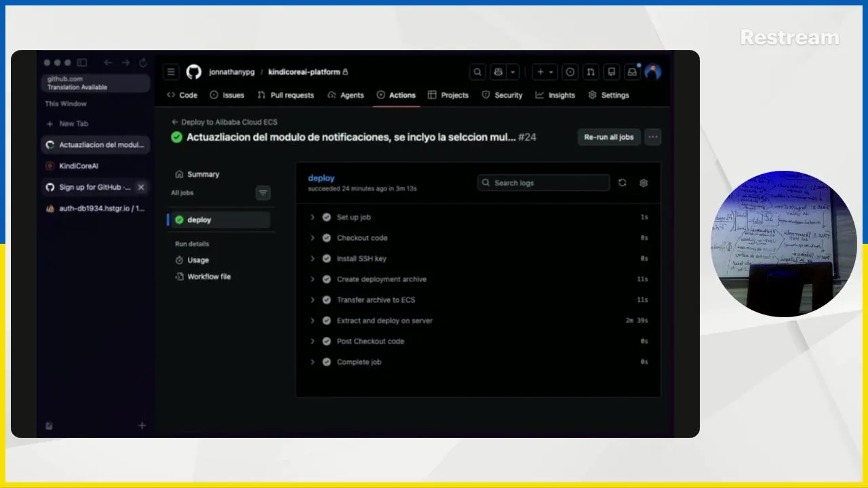Click the library icon at sidebar bottom

[x=50, y=426]
